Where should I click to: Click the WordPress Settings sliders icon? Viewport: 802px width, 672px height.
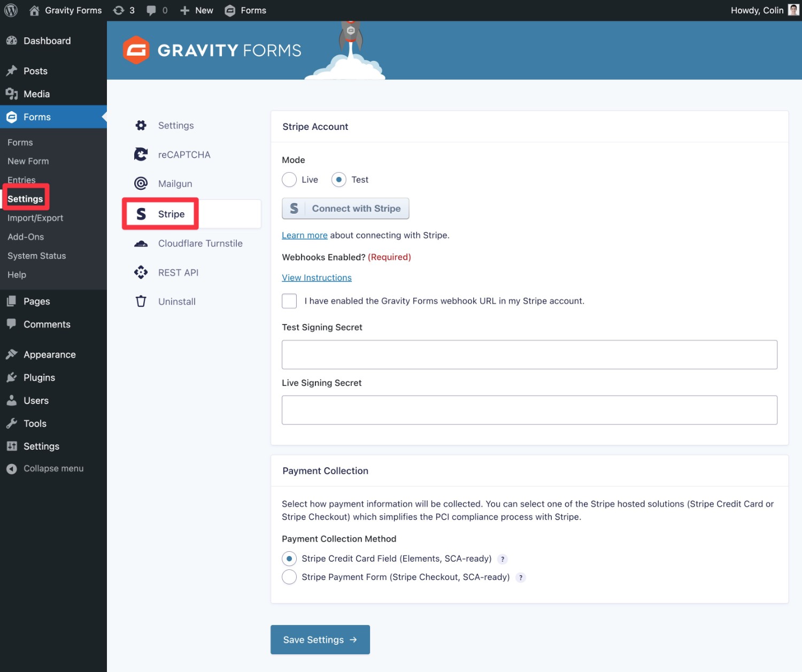coord(12,446)
